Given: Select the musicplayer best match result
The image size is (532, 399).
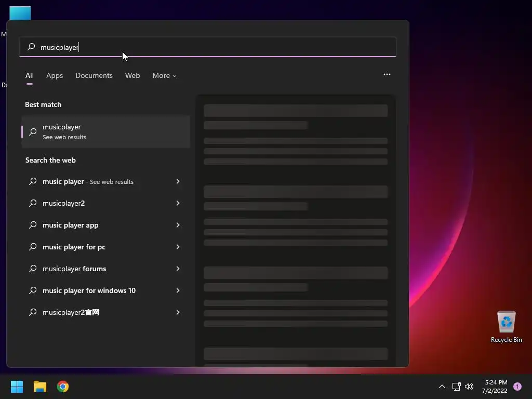Looking at the screenshot, I should pos(105,131).
